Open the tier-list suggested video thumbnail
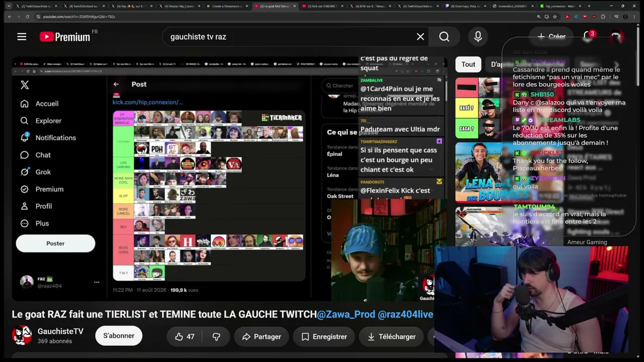 [478, 108]
